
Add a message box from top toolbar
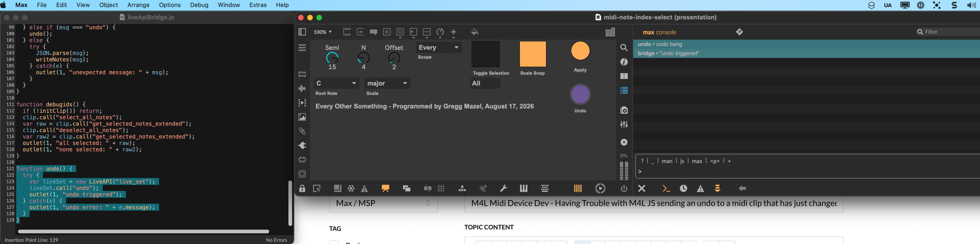[360, 32]
